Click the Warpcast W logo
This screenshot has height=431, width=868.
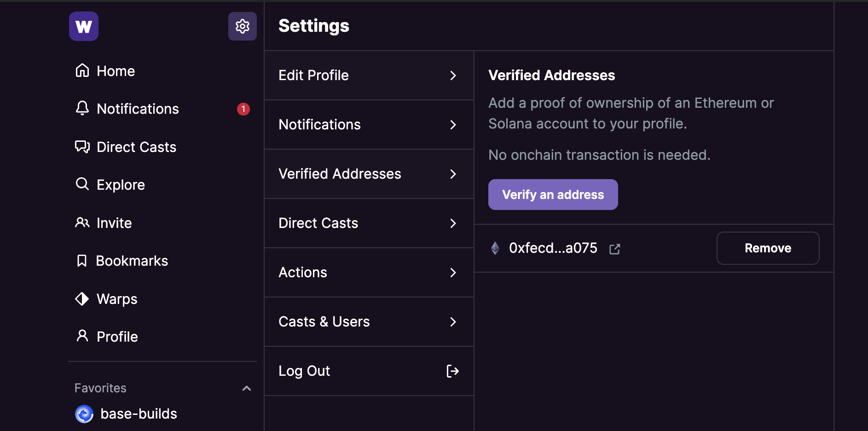coord(84,26)
